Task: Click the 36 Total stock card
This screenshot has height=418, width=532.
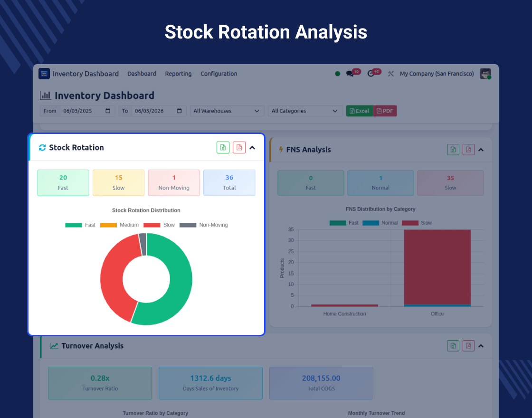Action: [x=229, y=182]
